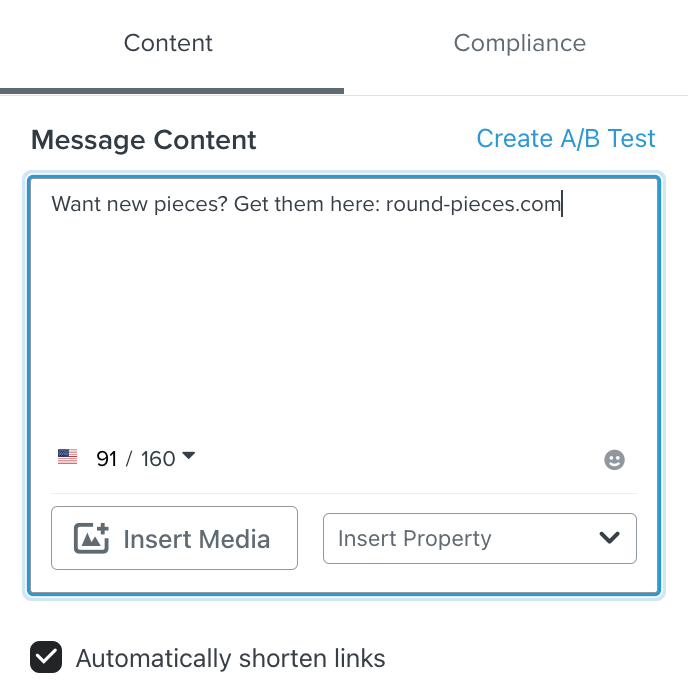Click the 'Want new pieces?' message text
Image resolution: width=688 pixels, height=692 pixels.
[139, 205]
